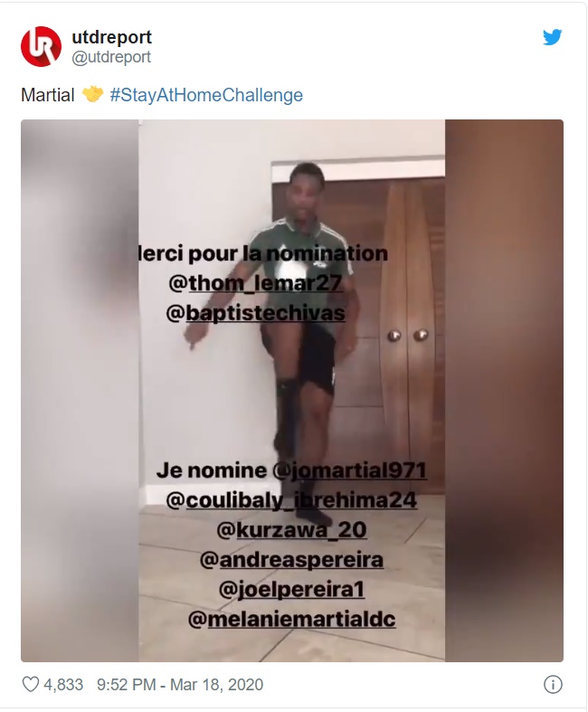The image size is (588, 712).
Task: Click the @joelpereira1 mention in video
Action: tap(291, 590)
